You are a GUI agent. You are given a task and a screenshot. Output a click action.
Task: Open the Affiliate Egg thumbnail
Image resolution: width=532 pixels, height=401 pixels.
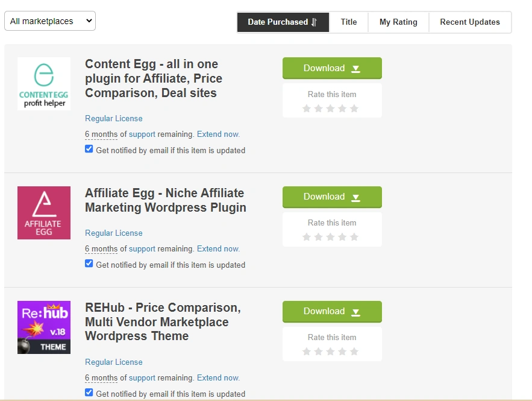(44, 213)
